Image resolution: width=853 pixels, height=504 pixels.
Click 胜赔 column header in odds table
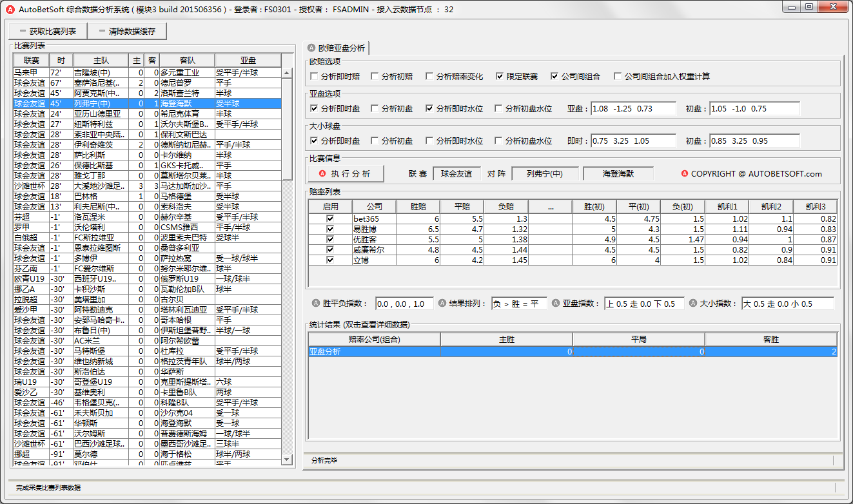(418, 206)
